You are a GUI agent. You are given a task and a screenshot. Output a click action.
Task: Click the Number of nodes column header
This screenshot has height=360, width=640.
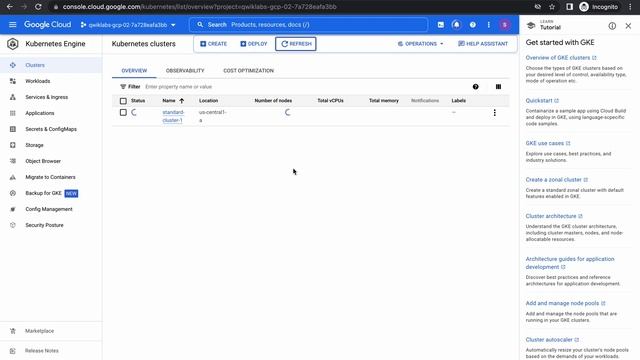click(273, 100)
